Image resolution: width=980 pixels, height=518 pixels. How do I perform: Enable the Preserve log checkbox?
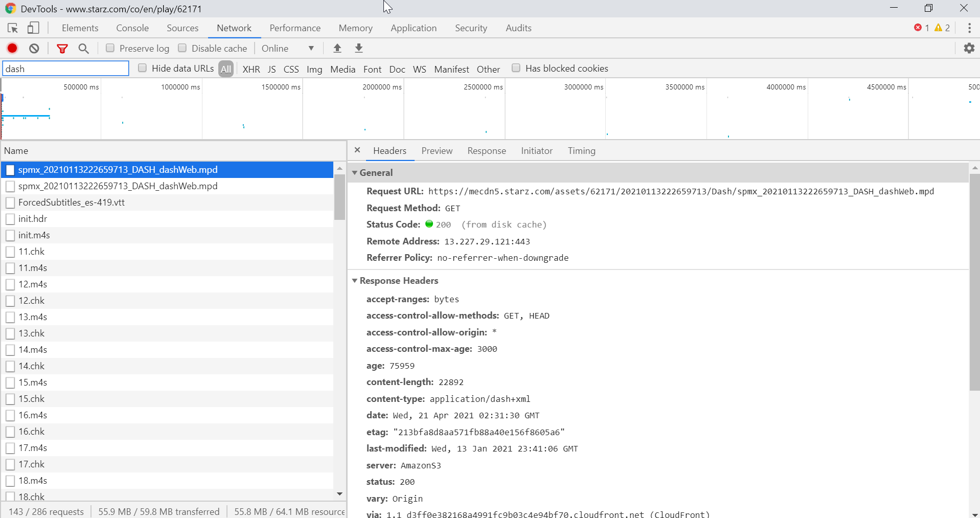[x=110, y=48]
